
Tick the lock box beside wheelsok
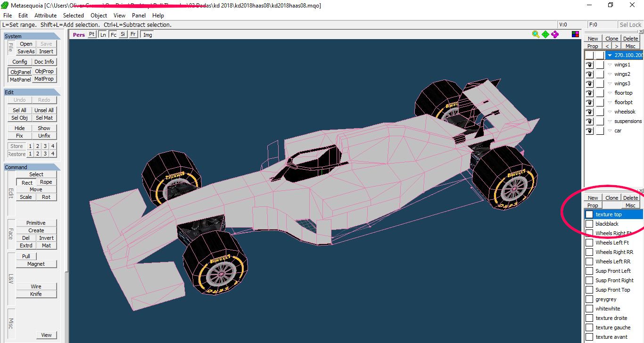click(600, 112)
